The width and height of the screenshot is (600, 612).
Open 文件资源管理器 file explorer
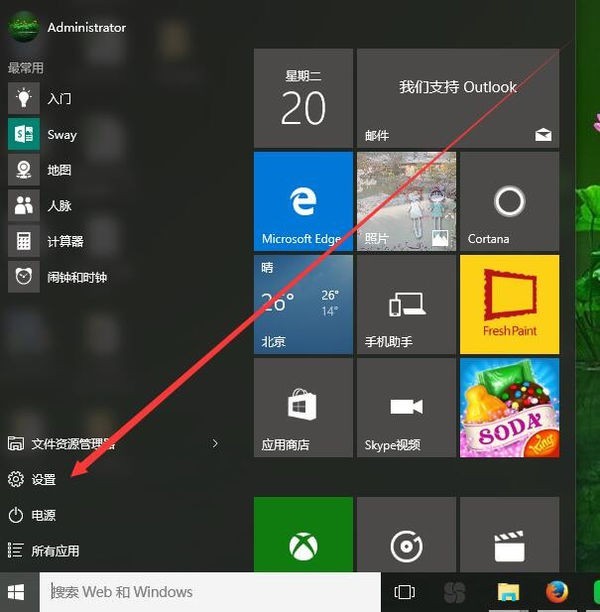tap(73, 444)
